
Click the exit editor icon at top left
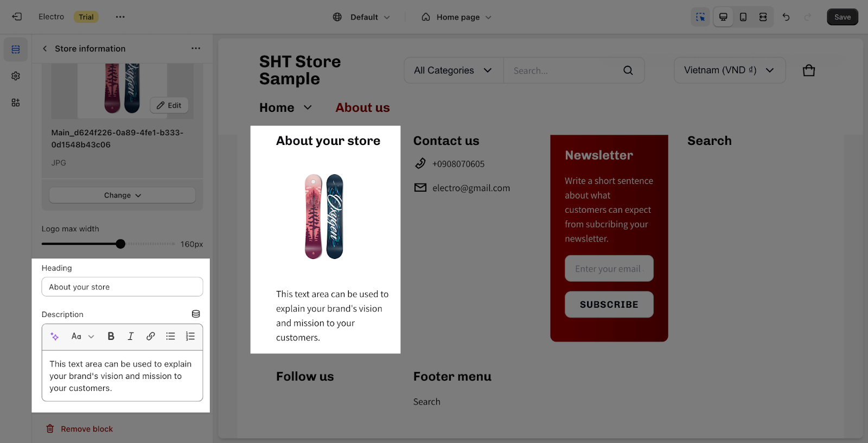click(x=17, y=17)
